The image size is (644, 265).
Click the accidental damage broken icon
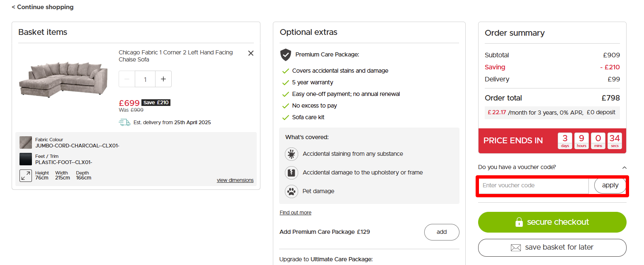click(x=292, y=172)
